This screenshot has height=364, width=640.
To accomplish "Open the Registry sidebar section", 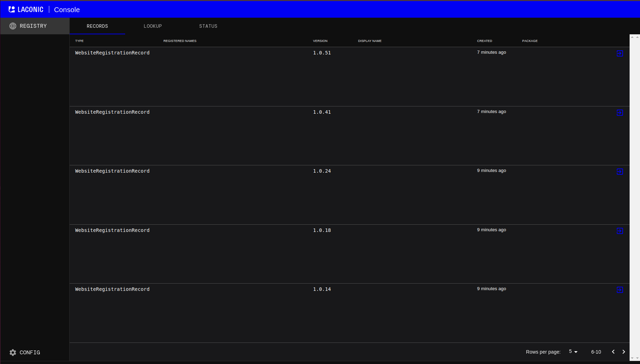I will point(33,26).
